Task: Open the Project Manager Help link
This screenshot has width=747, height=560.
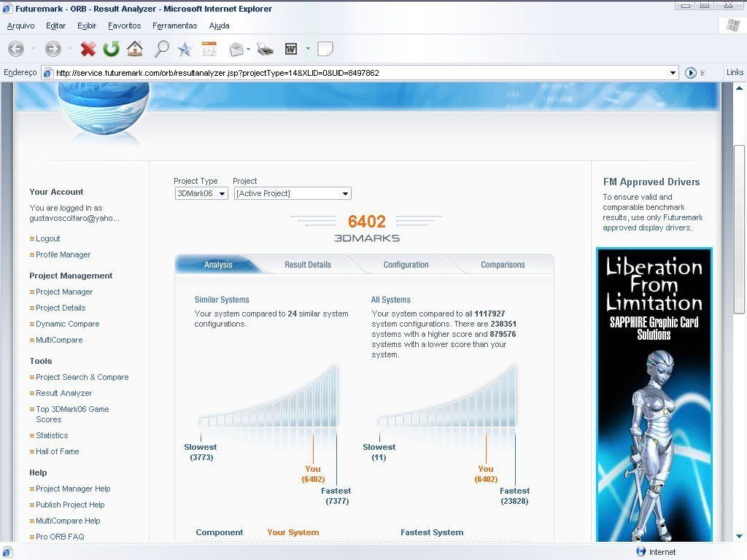Action: (73, 489)
